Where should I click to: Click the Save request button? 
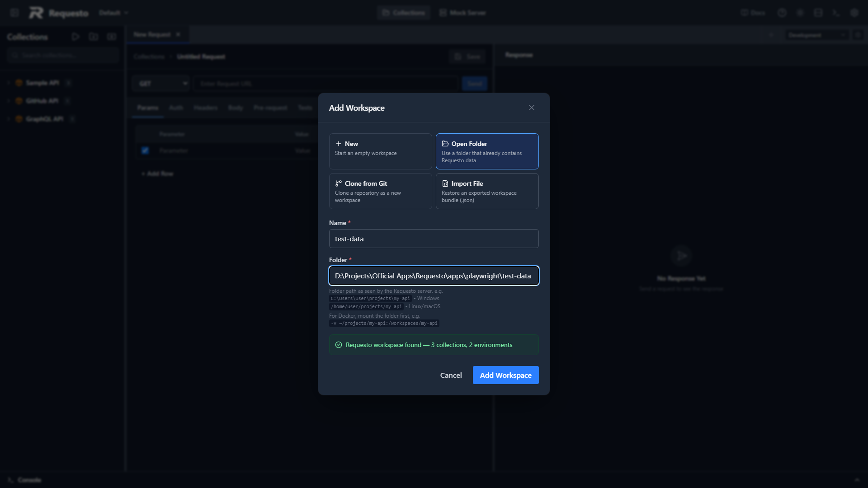pos(467,56)
